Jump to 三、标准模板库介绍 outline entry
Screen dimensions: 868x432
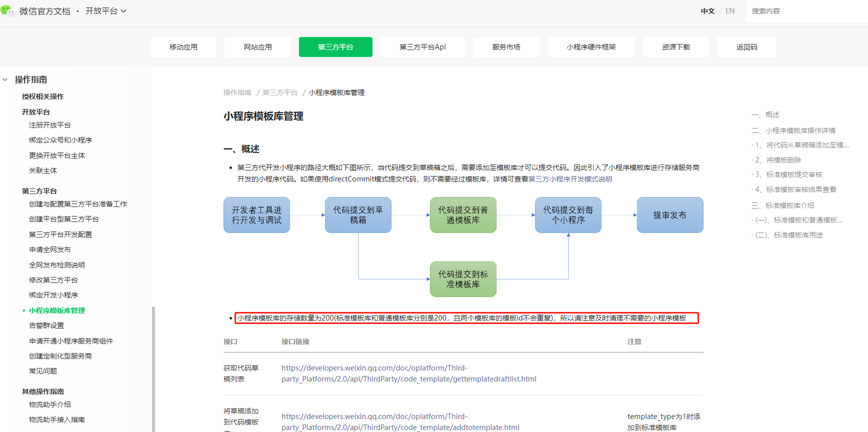coord(783,205)
